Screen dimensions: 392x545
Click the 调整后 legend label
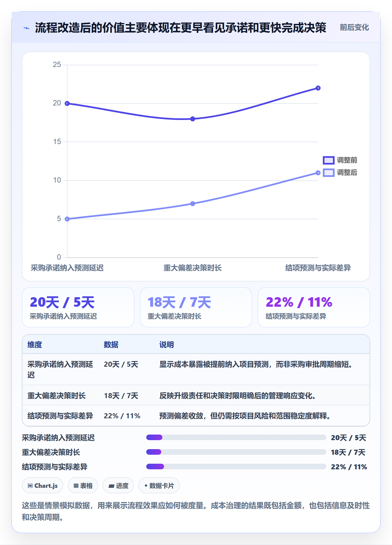[347, 172]
